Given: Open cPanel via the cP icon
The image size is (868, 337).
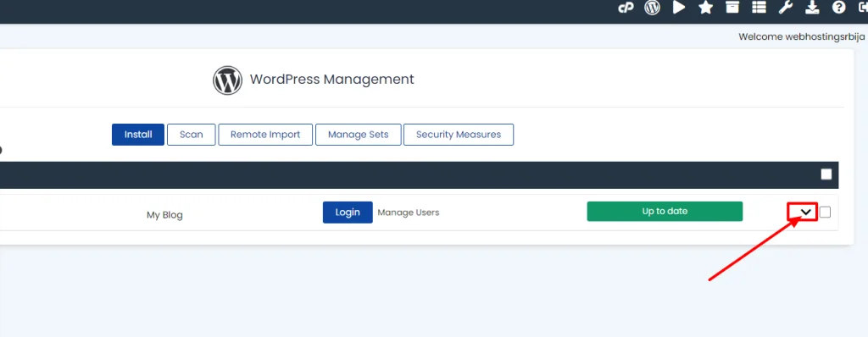Looking at the screenshot, I should click(x=626, y=8).
